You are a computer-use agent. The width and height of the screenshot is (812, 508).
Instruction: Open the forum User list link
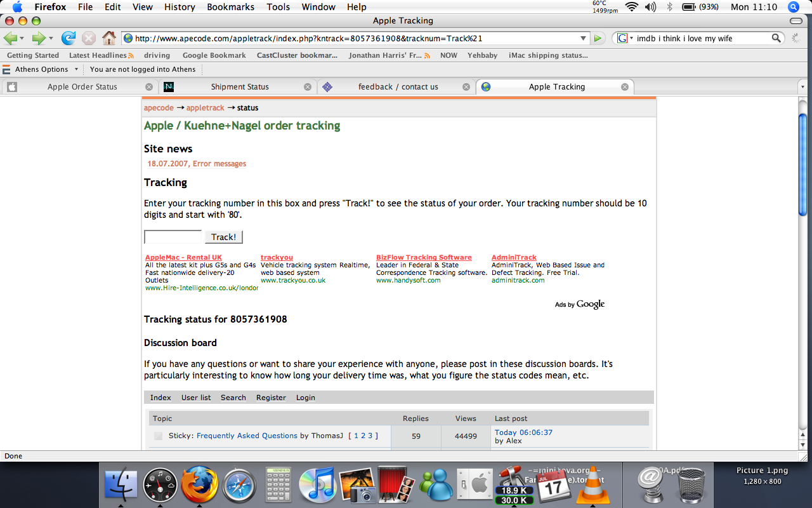[196, 398]
